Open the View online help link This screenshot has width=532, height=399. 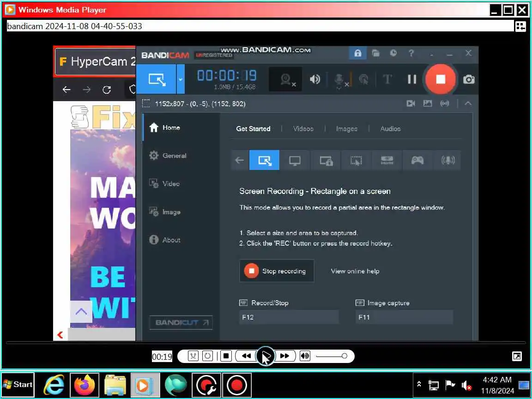[355, 271]
